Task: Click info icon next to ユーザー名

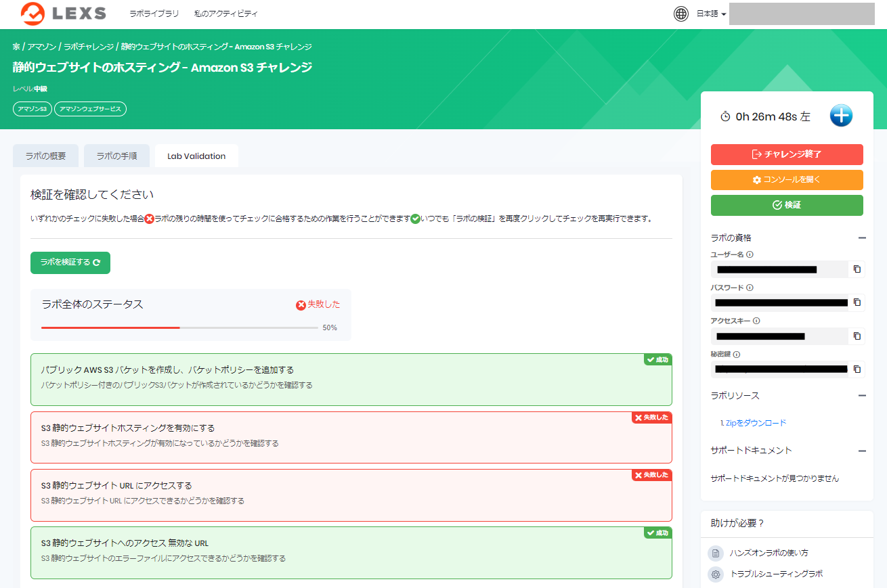Action: click(750, 254)
